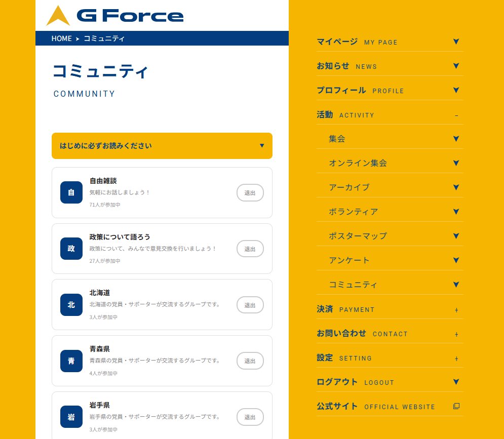
Task: Click the arrow icon next to ログアウト
Action: (x=456, y=382)
